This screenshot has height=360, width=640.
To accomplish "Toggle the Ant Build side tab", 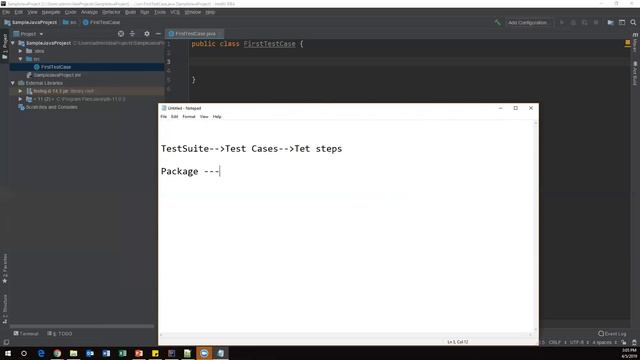I will click(x=635, y=73).
